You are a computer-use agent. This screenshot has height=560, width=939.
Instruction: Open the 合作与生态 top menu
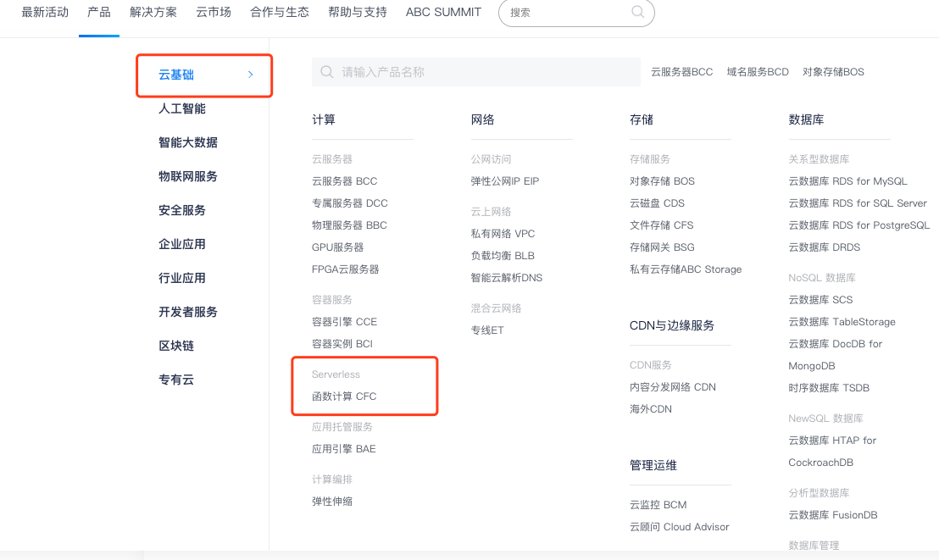point(280,12)
